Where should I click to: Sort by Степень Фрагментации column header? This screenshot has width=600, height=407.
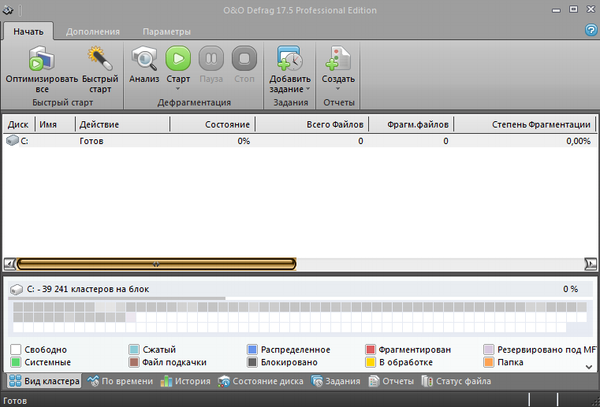(540, 125)
